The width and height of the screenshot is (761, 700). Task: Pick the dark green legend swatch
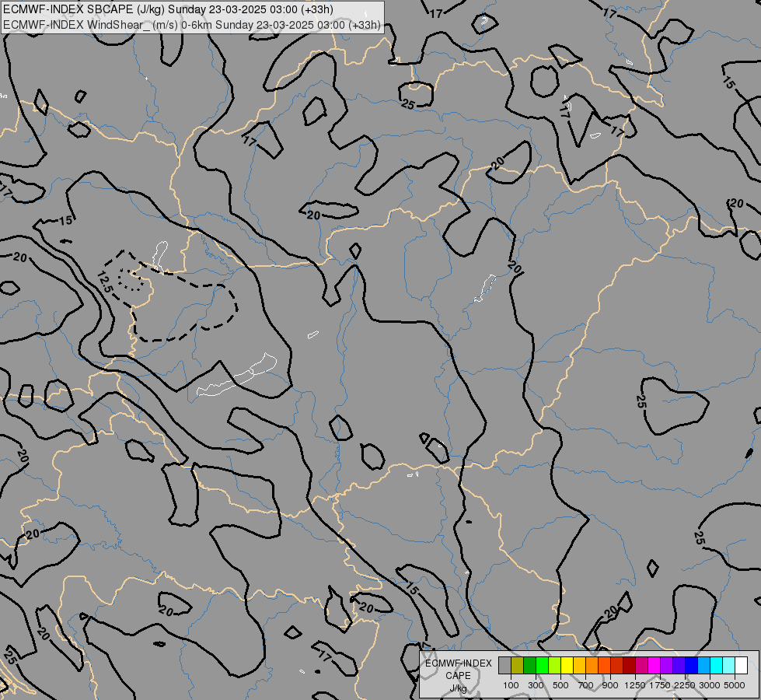coord(530,666)
